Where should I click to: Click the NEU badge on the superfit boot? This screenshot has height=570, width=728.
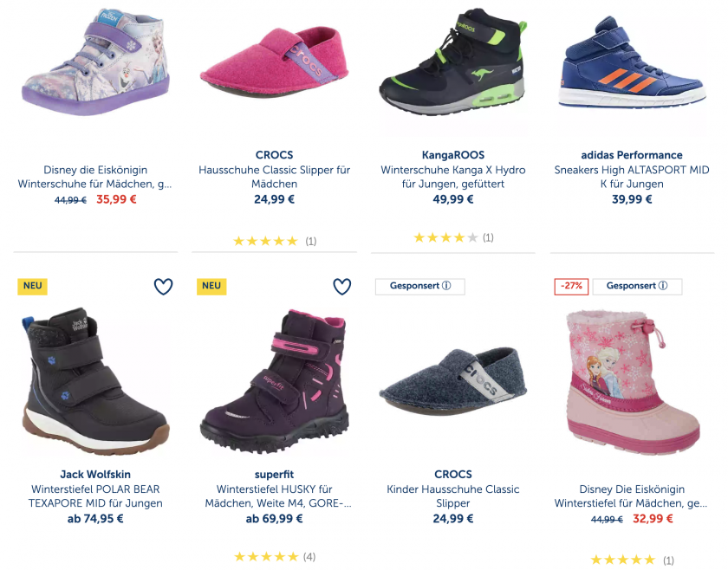pyautogui.click(x=211, y=286)
